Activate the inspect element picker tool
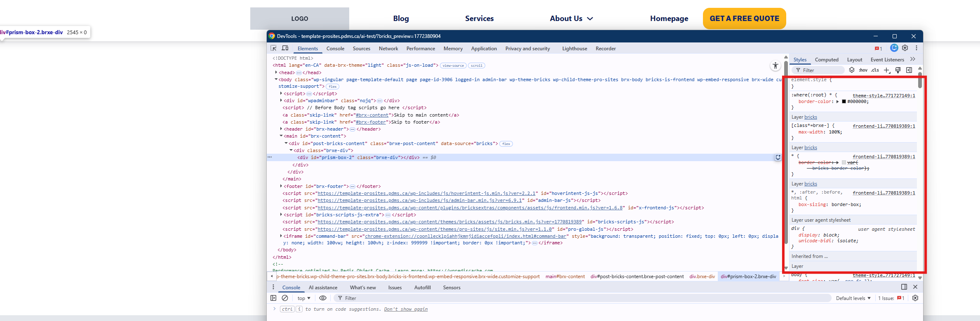This screenshot has width=980, height=321. pyautogui.click(x=273, y=48)
